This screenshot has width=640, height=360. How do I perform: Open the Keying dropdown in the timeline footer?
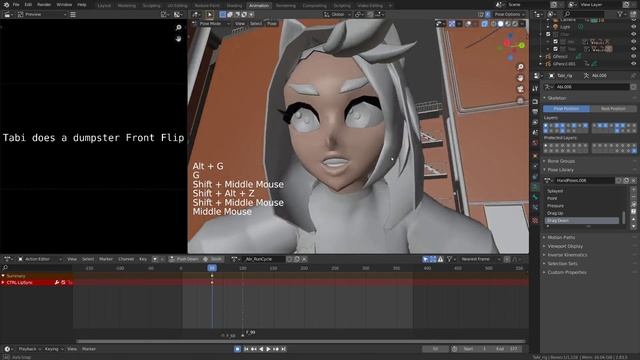[53, 349]
